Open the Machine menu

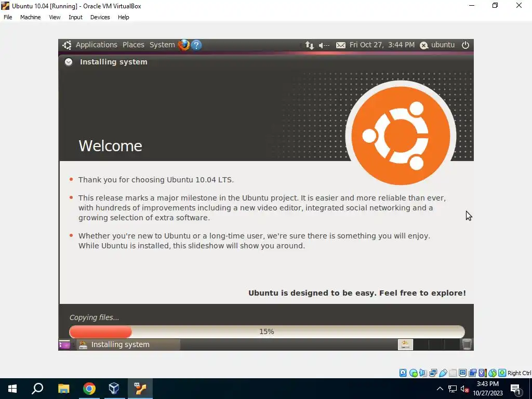pos(30,17)
